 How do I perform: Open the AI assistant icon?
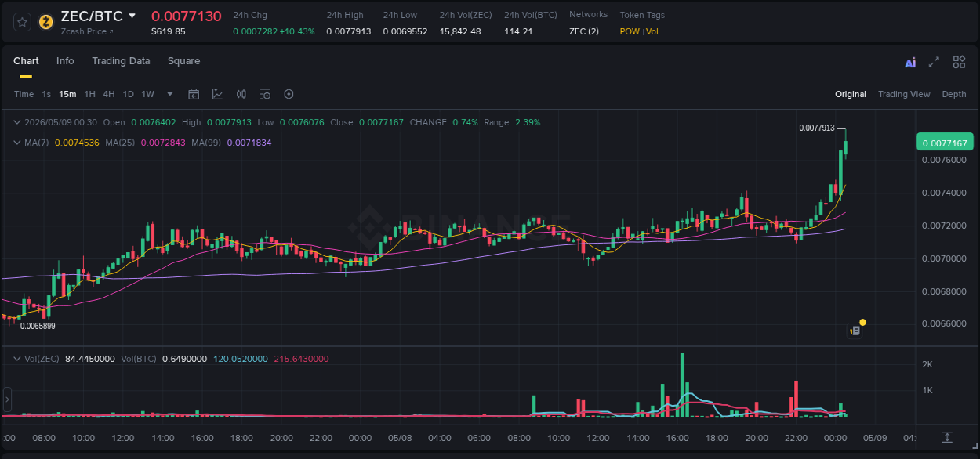point(910,63)
